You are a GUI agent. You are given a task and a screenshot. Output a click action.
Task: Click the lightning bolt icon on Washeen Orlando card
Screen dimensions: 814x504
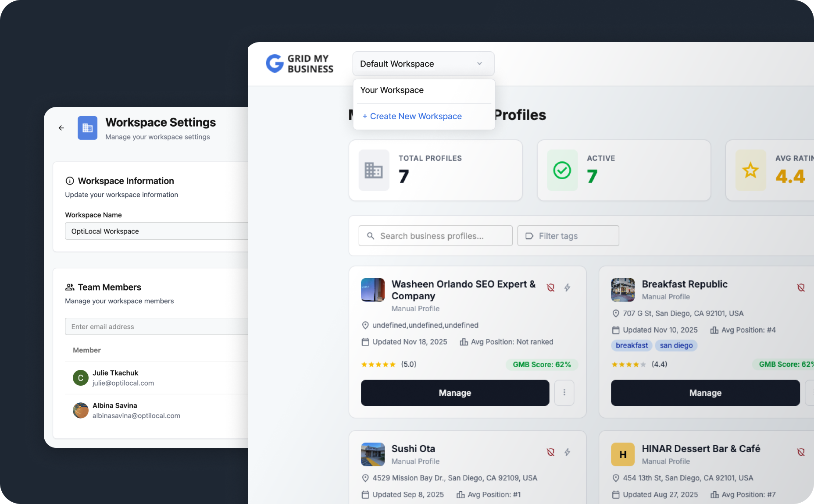coord(568,287)
